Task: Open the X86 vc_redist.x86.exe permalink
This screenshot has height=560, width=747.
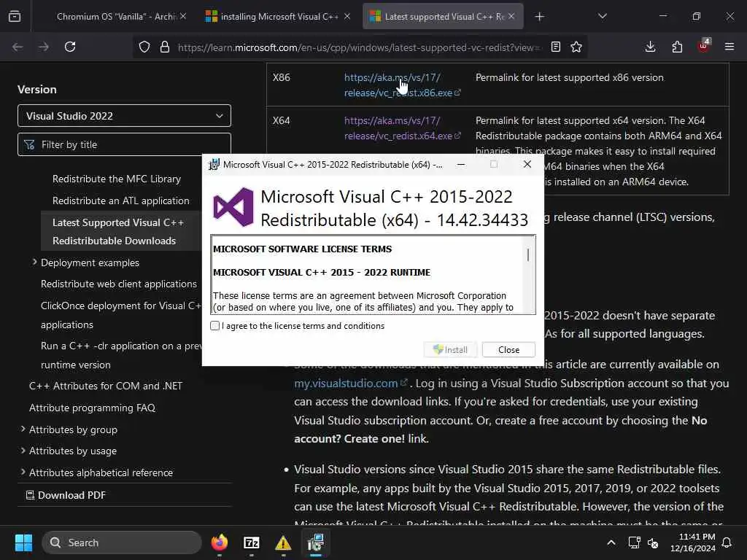Action: tap(402, 85)
